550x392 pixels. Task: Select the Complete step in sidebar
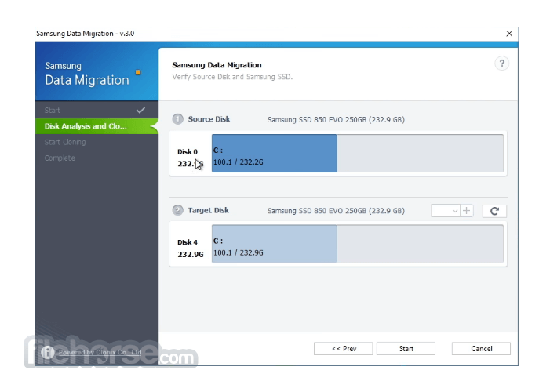(97, 158)
